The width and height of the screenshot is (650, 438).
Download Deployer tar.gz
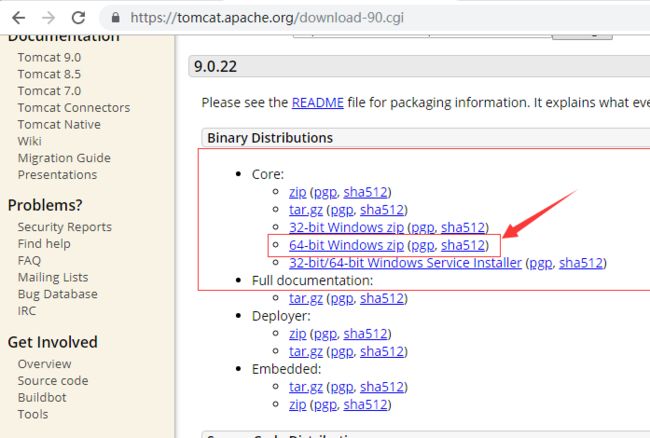click(306, 351)
